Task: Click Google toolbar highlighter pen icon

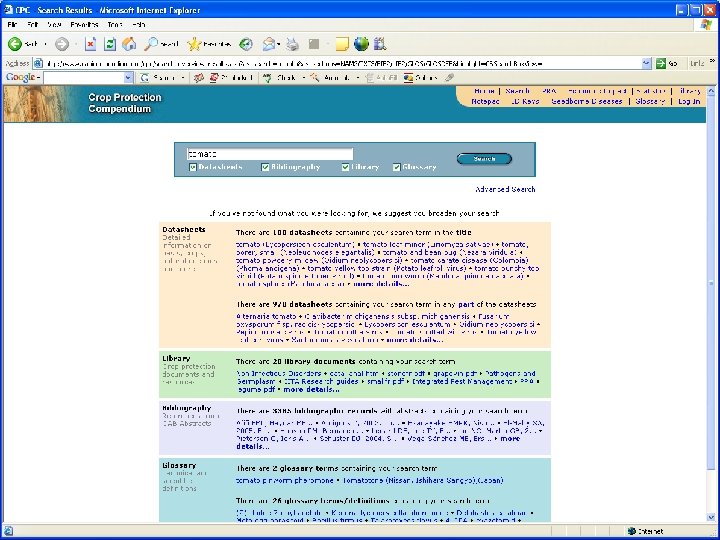Action: click(450, 78)
